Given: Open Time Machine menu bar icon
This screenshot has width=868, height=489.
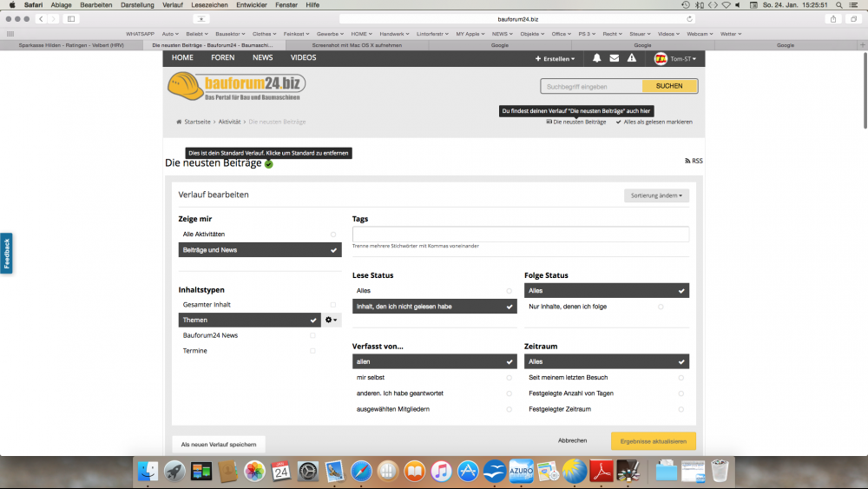Looking at the screenshot, I should 686,5.
